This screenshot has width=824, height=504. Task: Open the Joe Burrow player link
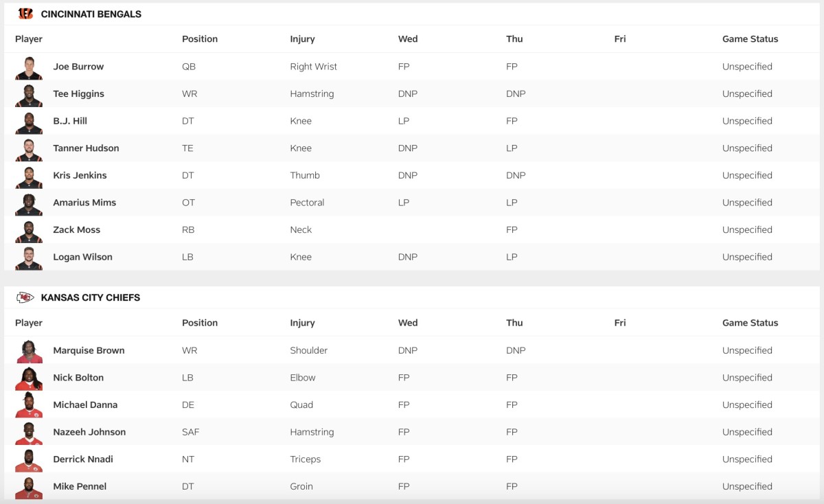pyautogui.click(x=78, y=67)
